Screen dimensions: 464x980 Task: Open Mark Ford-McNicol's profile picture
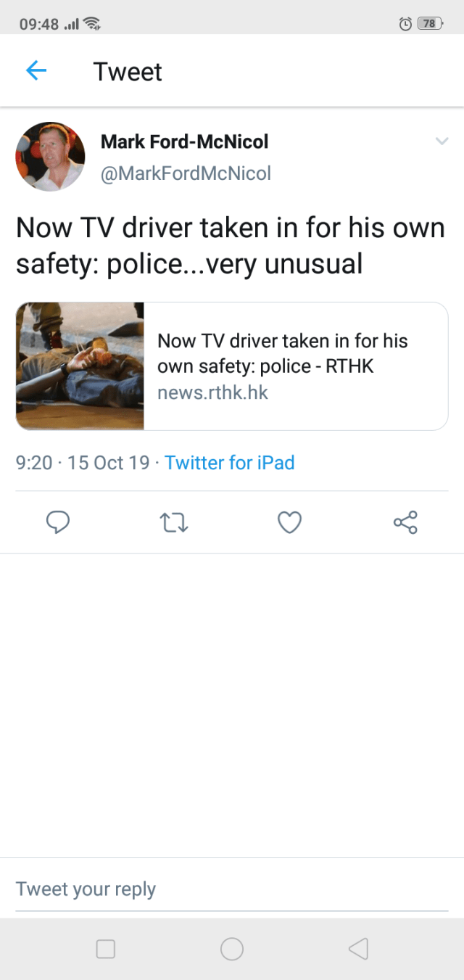click(50, 156)
